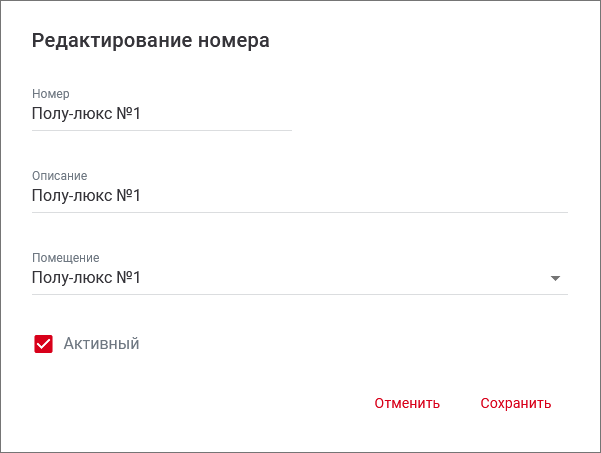The width and height of the screenshot is (601, 453).
Task: Click the Редактирование номера dialog title
Action: 151,41
